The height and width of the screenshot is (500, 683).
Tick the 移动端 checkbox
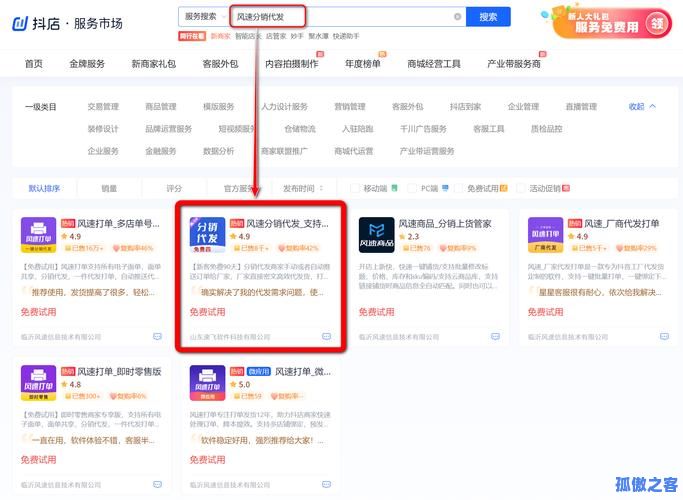pyautogui.click(x=355, y=188)
